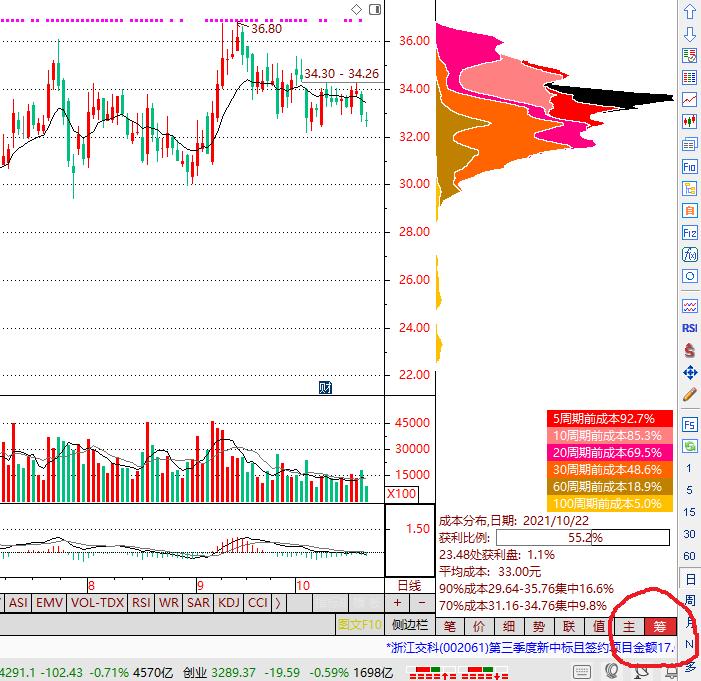Open the on-screen keyboard icon in status bar
The height and width of the screenshot is (681, 701).
point(582,672)
